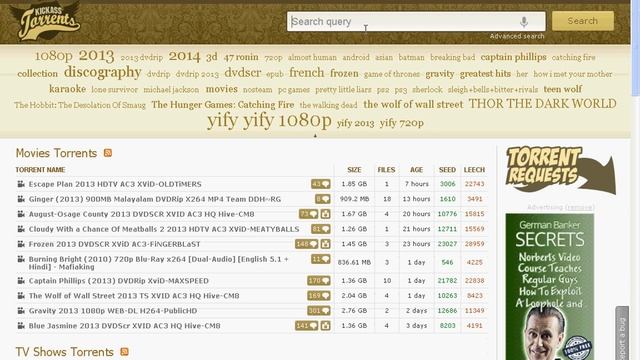Click the microphone voice search icon

coord(524,22)
